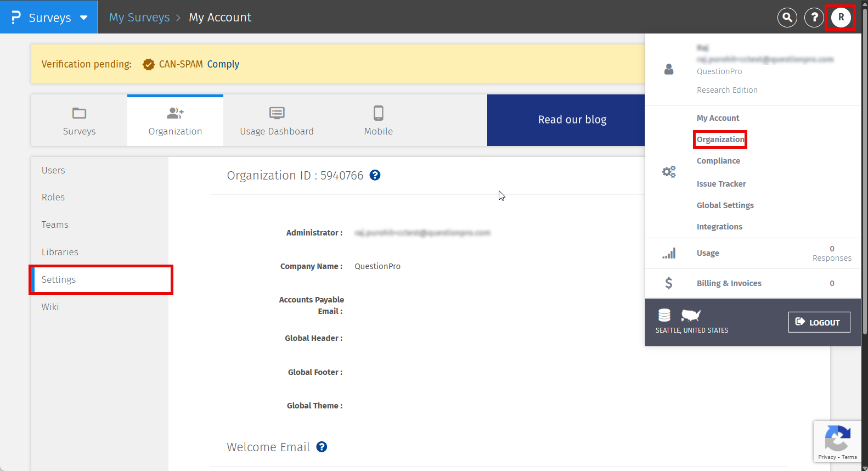868x471 pixels.
Task: Switch to the Surveys folder tab
Action: point(79,121)
